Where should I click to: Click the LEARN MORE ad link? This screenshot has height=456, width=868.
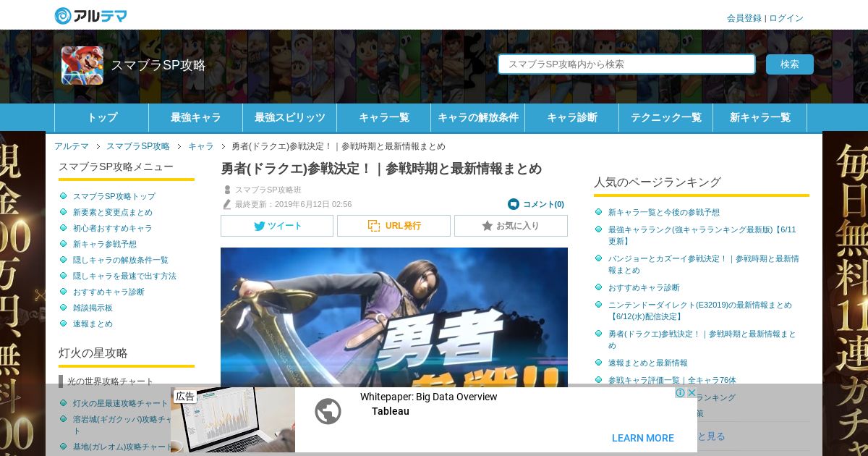[642, 438]
